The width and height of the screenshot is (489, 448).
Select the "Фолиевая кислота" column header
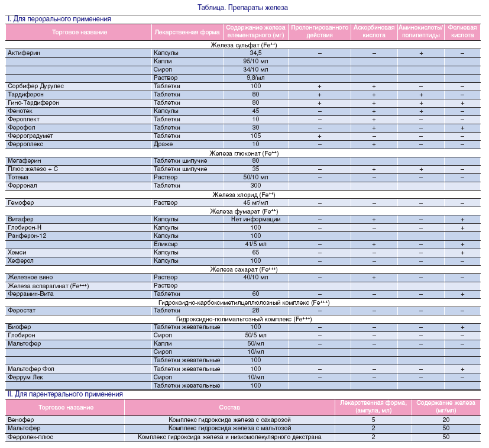click(x=462, y=31)
